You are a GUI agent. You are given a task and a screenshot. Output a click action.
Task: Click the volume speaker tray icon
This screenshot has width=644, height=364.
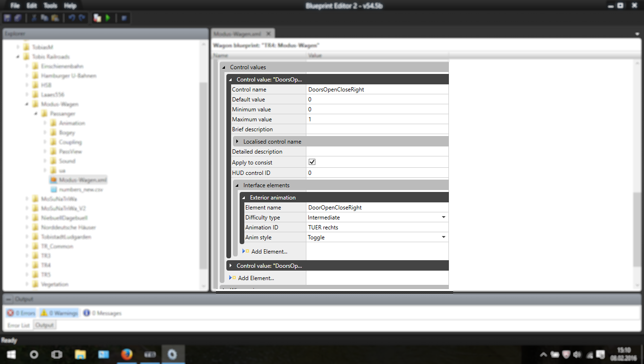click(577, 355)
